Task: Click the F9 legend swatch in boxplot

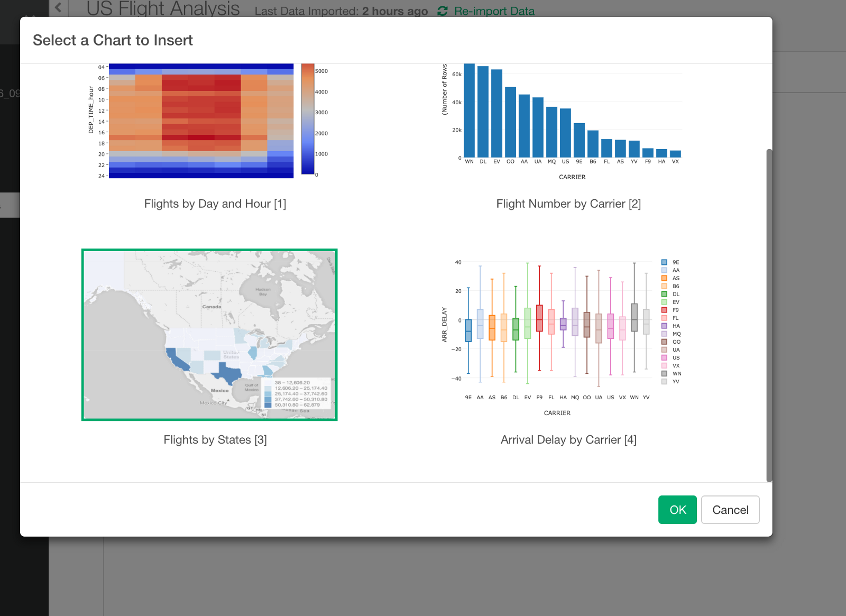Action: click(664, 310)
